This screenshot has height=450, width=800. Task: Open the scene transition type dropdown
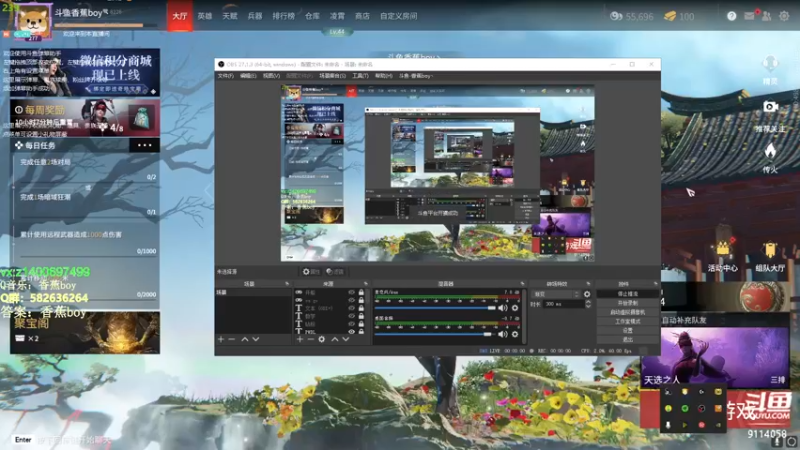coord(556,294)
